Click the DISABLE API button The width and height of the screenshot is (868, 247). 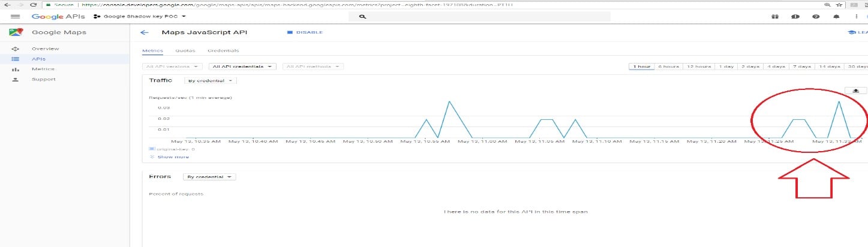tap(305, 32)
